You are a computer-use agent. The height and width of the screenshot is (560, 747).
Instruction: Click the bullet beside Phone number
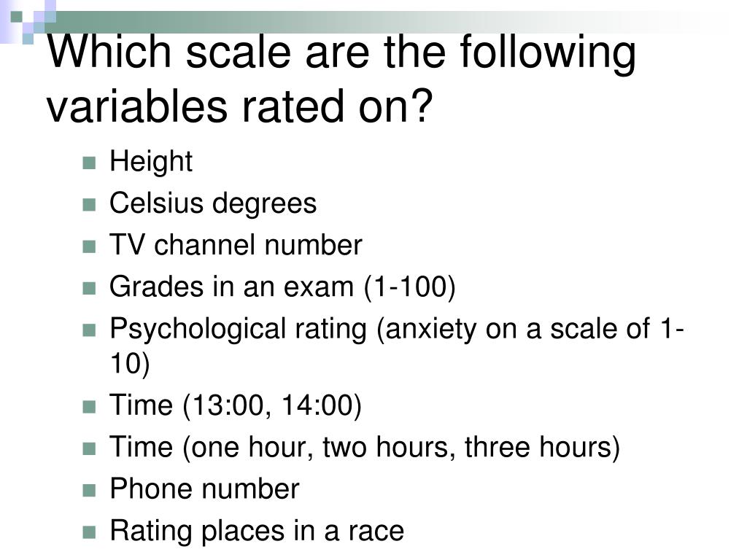pos(89,491)
